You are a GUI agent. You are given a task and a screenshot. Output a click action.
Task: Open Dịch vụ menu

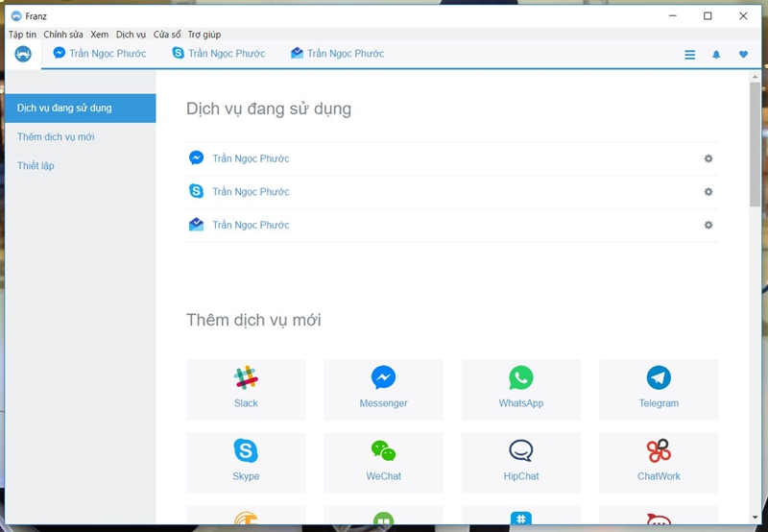tap(131, 35)
